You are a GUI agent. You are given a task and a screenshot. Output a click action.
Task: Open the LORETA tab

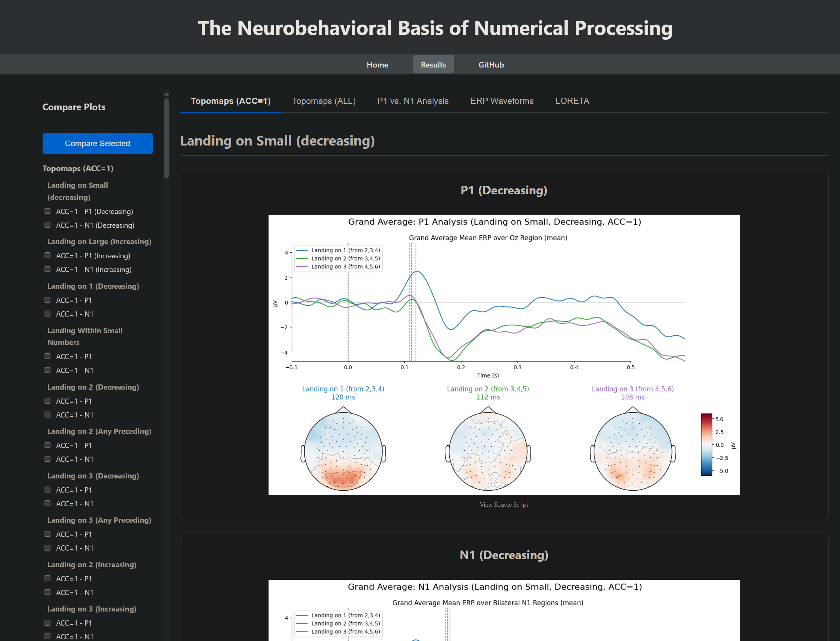(572, 101)
